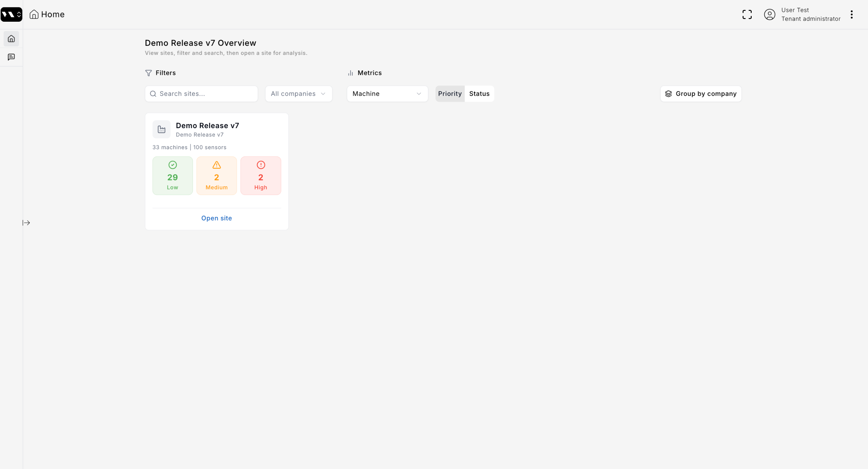The width and height of the screenshot is (868, 469).
Task: Expand the workspace switcher chevrons
Action: (x=19, y=14)
